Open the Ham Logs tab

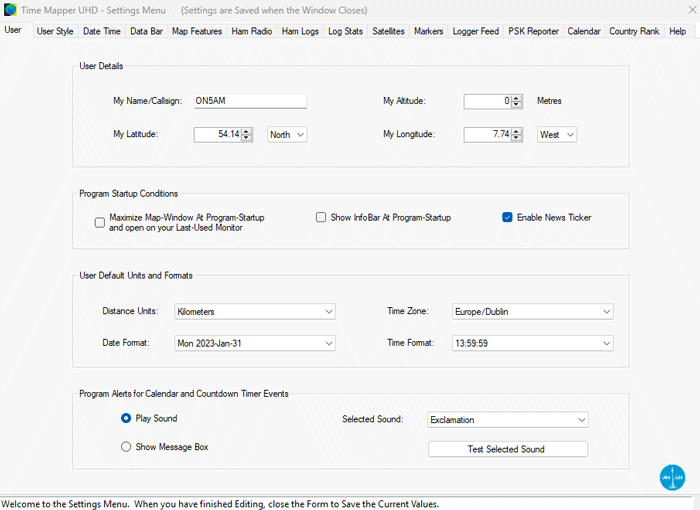300,31
